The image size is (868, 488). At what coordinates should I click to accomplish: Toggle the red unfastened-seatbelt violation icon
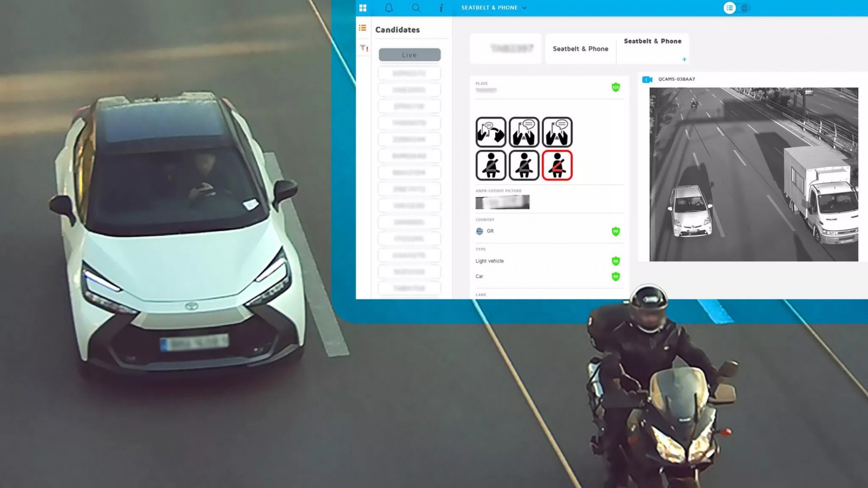(557, 165)
